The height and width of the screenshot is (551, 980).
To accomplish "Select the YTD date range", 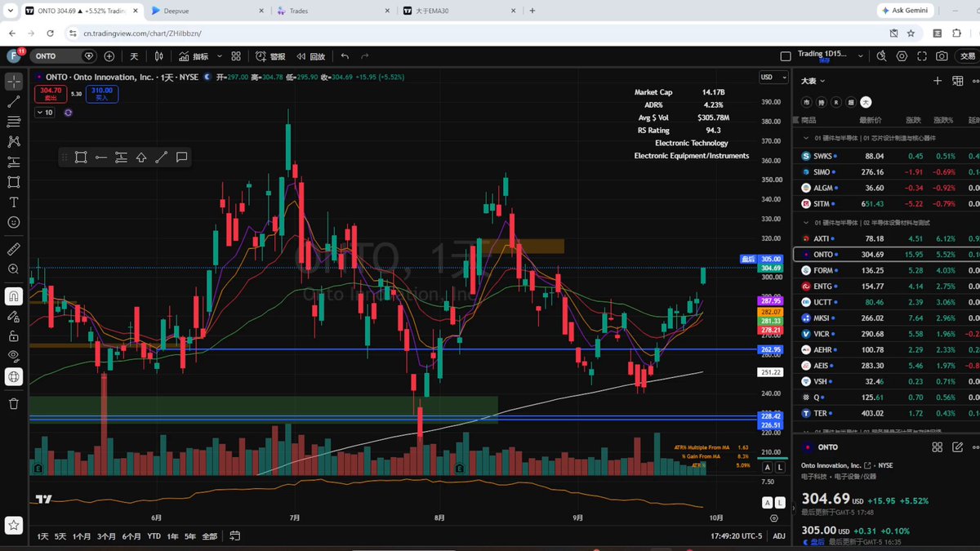I will (154, 536).
